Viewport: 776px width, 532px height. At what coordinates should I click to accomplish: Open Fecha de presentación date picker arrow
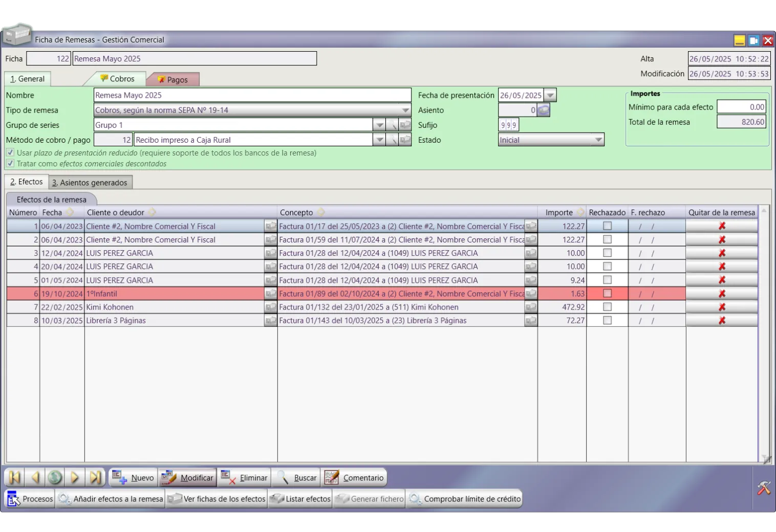(550, 96)
